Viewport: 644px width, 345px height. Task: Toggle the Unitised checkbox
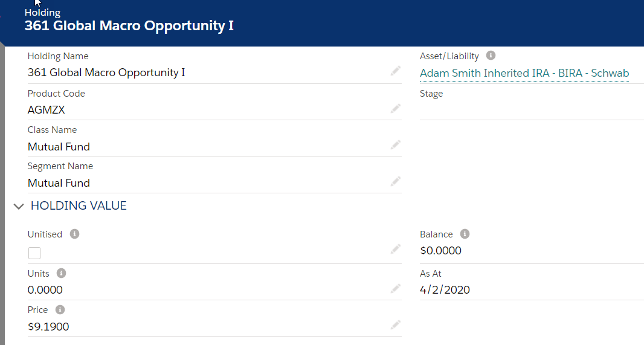[x=34, y=253]
